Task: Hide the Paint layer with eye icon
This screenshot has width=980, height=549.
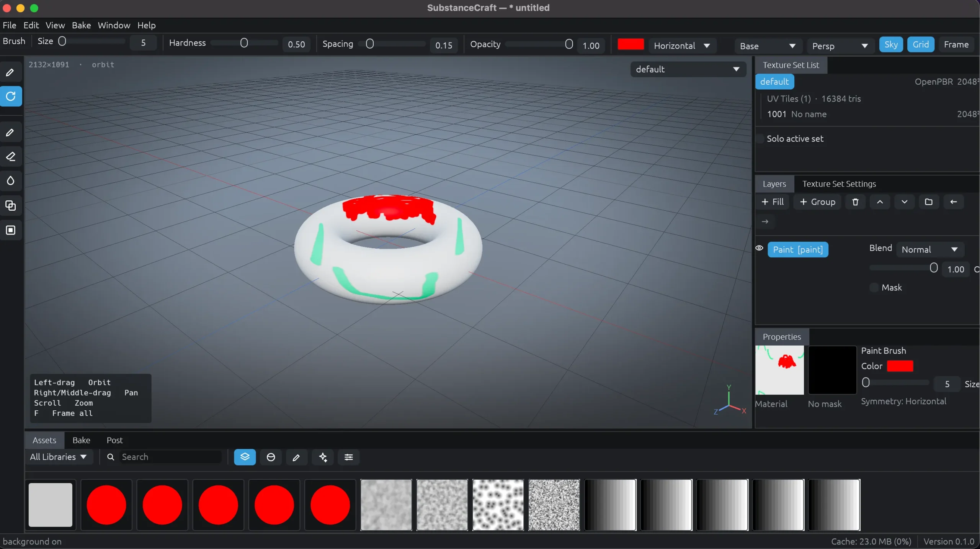Action: (x=759, y=248)
